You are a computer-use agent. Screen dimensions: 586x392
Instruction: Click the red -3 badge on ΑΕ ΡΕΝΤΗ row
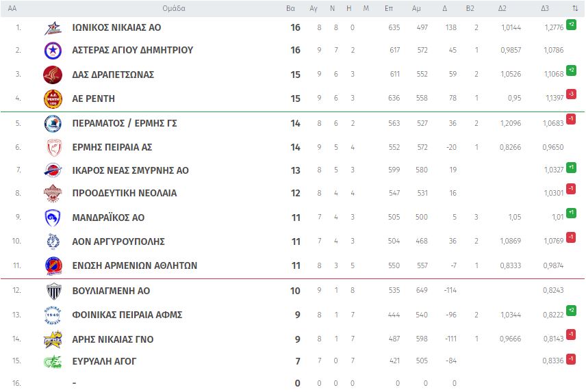(x=571, y=94)
